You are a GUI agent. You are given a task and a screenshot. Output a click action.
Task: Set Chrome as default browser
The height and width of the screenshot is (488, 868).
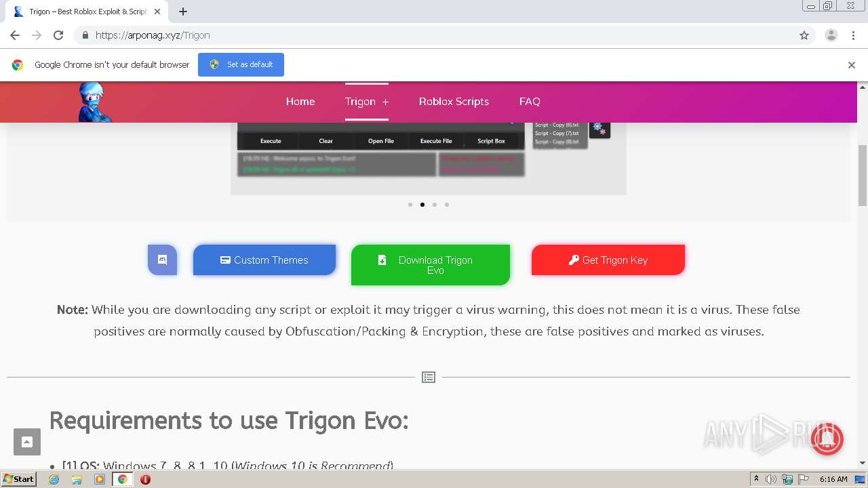[241, 64]
